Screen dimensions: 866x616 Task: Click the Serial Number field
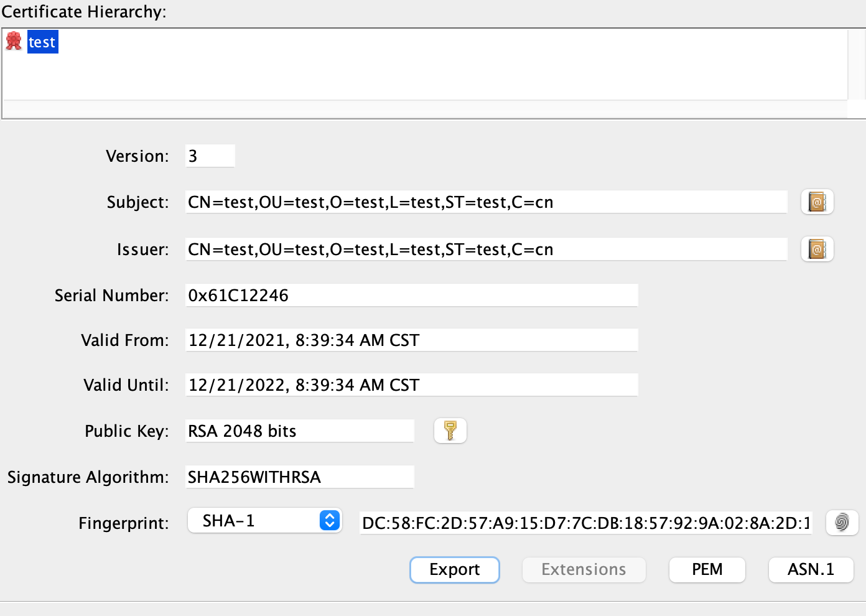coord(411,295)
